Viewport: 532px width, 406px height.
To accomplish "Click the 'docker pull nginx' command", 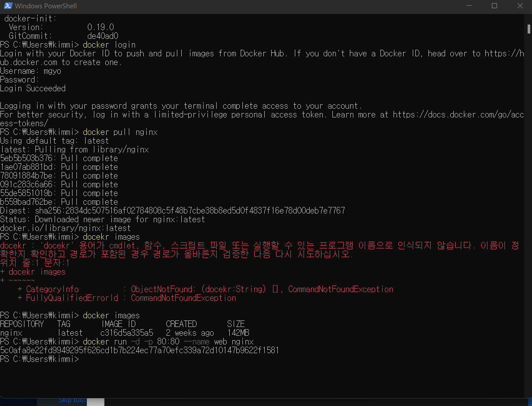I will [120, 132].
